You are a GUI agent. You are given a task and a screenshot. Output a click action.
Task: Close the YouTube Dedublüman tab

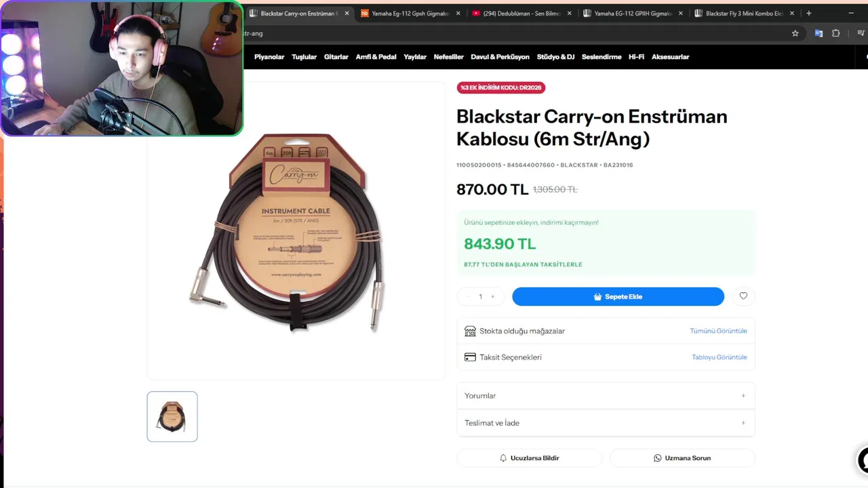click(x=569, y=13)
